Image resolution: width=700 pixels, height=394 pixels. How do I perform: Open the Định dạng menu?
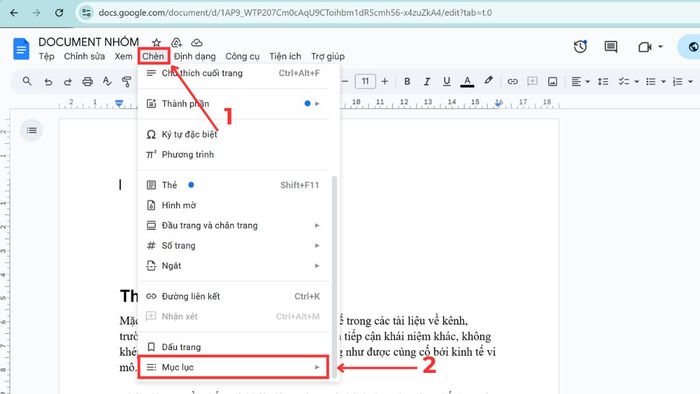tap(195, 56)
